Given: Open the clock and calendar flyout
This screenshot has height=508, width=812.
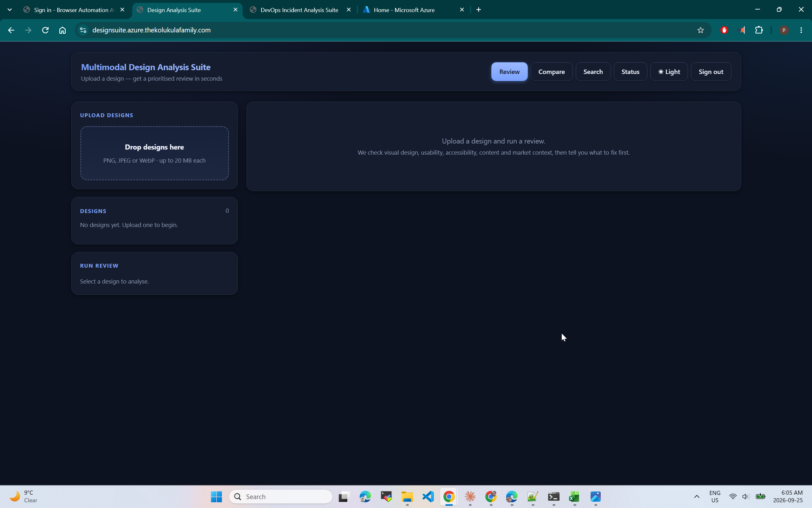Looking at the screenshot, I should pos(788,497).
